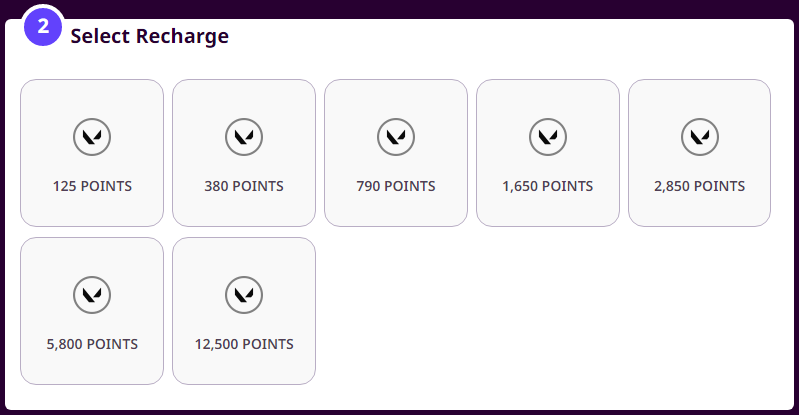Click the Valorant icon above 380 POINTS
The image size is (799, 415).
tap(244, 136)
